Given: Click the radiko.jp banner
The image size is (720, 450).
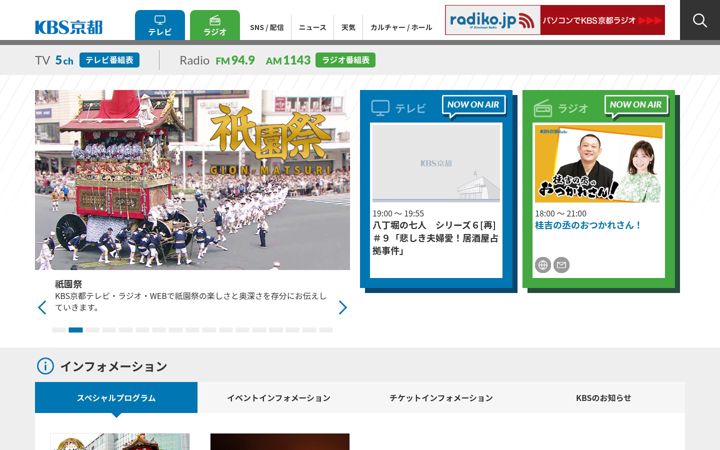Looking at the screenshot, I should 555,20.
